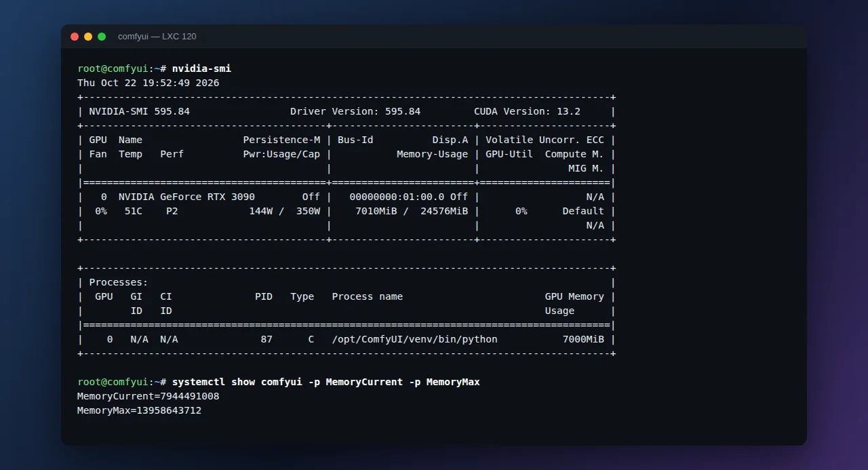The image size is (868, 470).
Task: Click memory used value '7010MiB'
Action: 376,211
